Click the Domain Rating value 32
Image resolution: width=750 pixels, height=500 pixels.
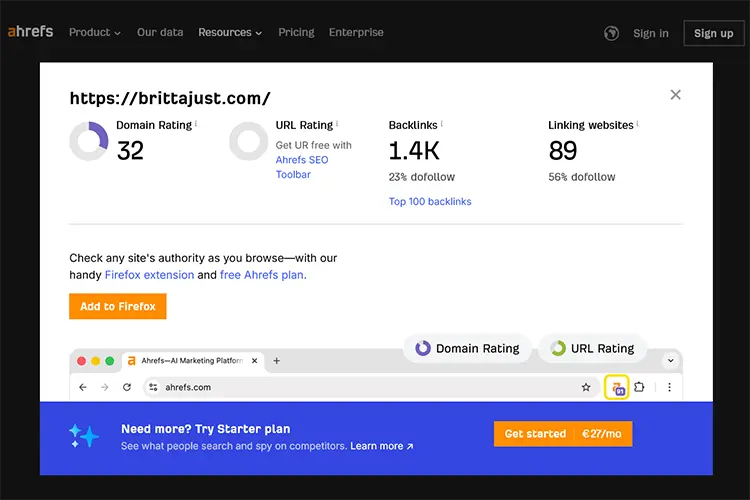click(x=130, y=151)
